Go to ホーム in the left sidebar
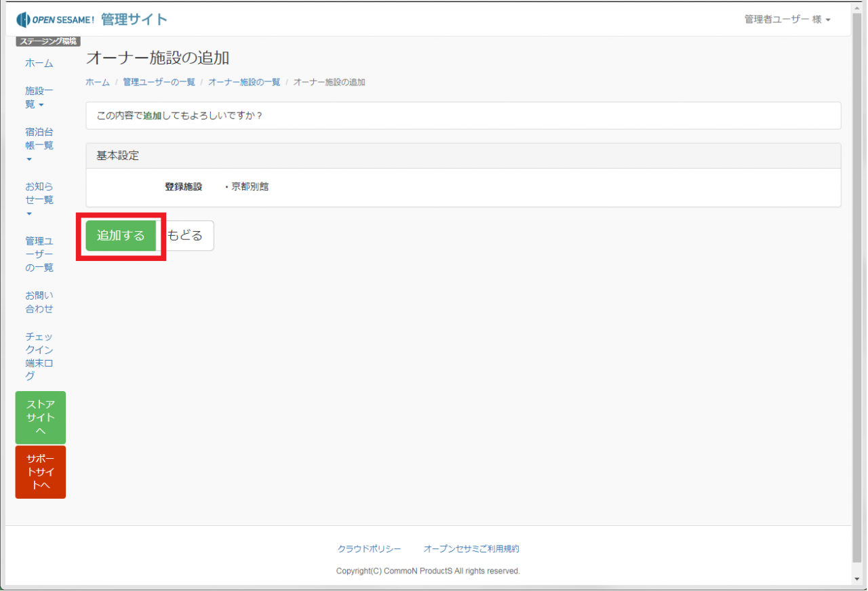The image size is (868, 591). tap(39, 63)
